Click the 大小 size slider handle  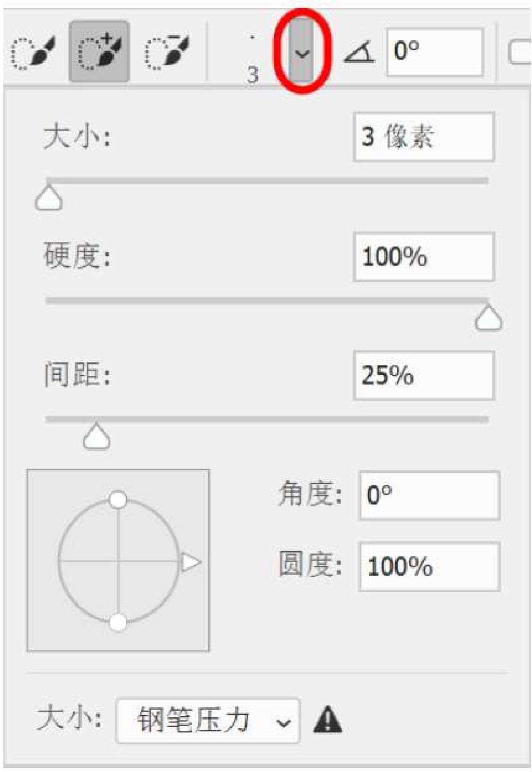49,198
